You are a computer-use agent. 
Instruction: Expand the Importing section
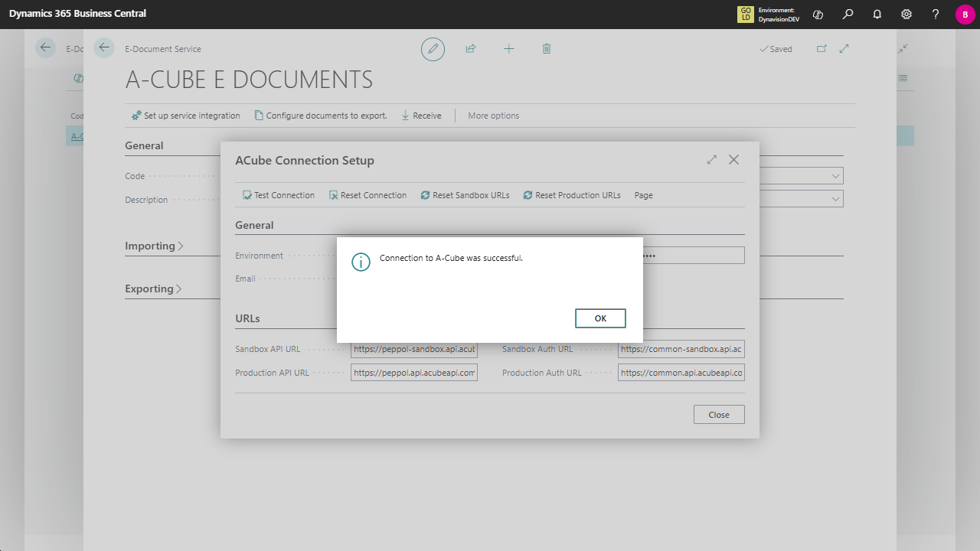click(155, 246)
